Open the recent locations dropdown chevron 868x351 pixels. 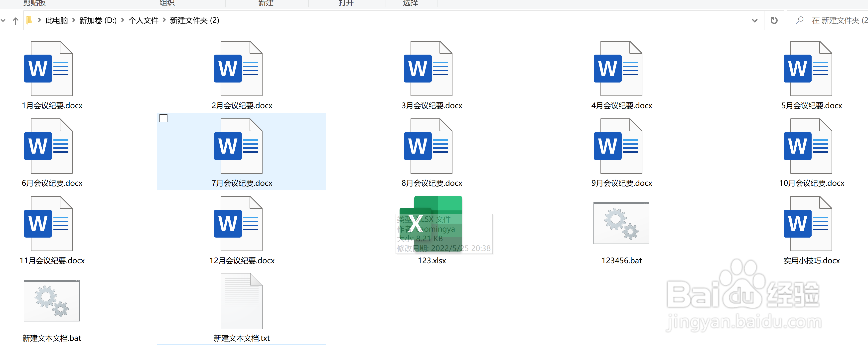pyautogui.click(x=3, y=20)
